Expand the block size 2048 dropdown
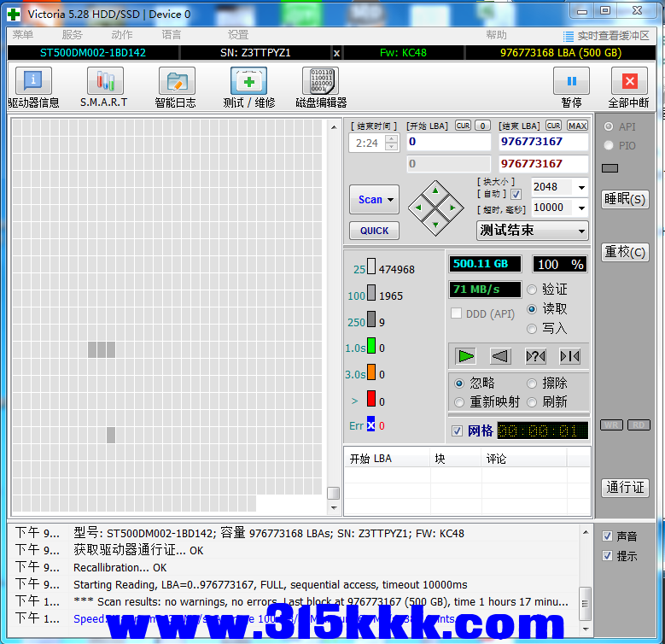Screen dimensions: 665x644 point(582,187)
